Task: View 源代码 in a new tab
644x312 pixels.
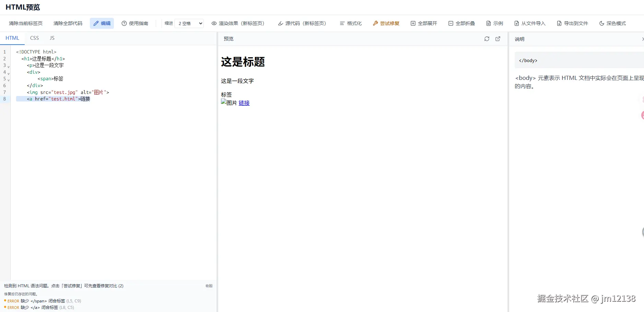Action: click(x=301, y=23)
